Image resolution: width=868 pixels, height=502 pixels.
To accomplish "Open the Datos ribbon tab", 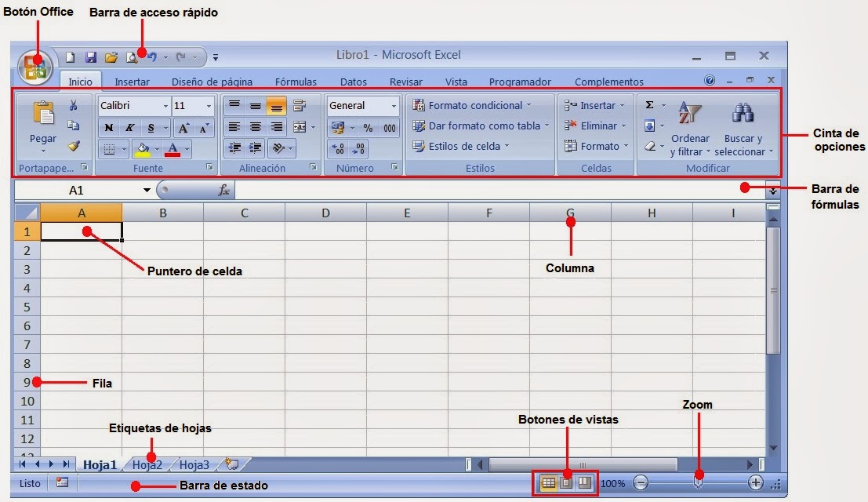I will point(352,81).
